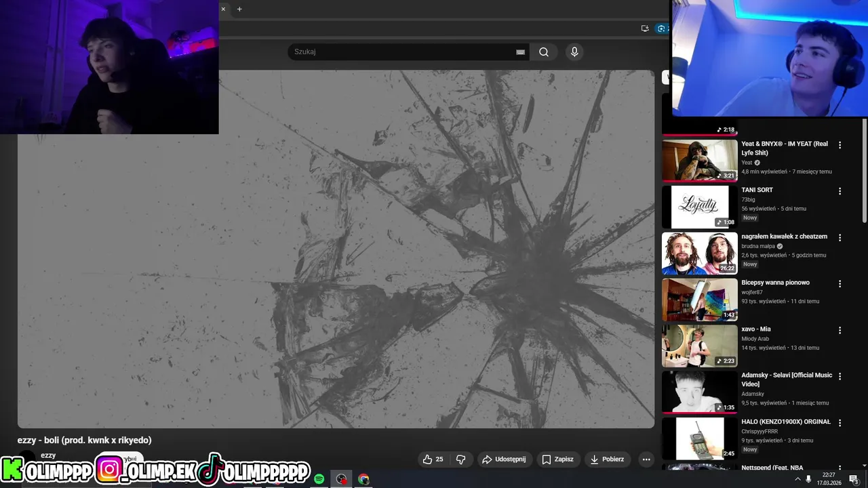Open options for xavo - Mia video
This screenshot has height=488, width=868.
tap(840, 330)
